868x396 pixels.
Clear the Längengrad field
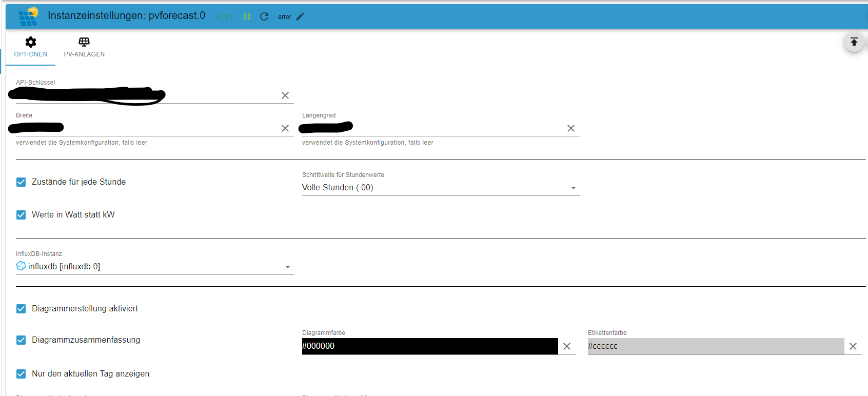[571, 128]
